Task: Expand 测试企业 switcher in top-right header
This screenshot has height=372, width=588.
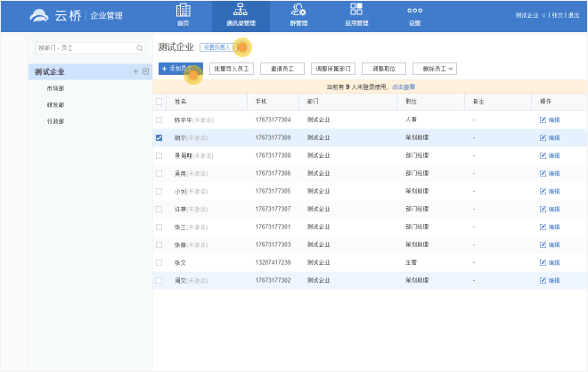Action: (530, 15)
